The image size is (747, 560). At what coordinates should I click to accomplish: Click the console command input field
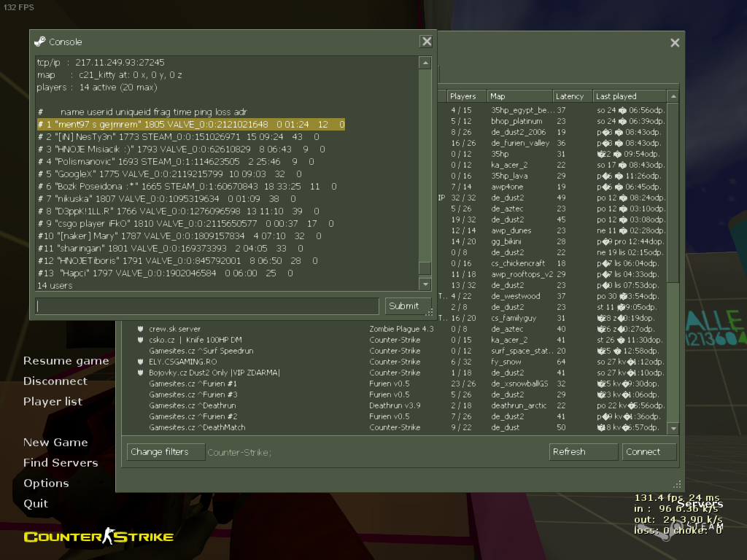click(x=207, y=306)
